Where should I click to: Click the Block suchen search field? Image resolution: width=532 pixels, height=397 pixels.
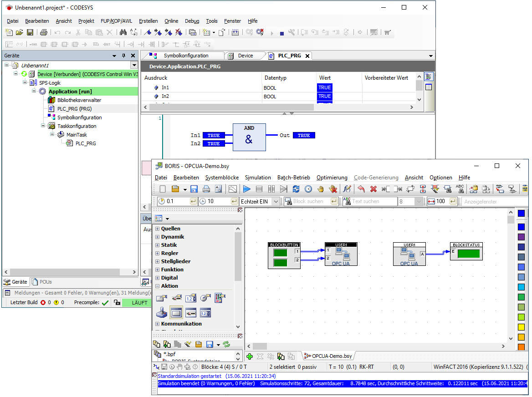click(x=311, y=201)
